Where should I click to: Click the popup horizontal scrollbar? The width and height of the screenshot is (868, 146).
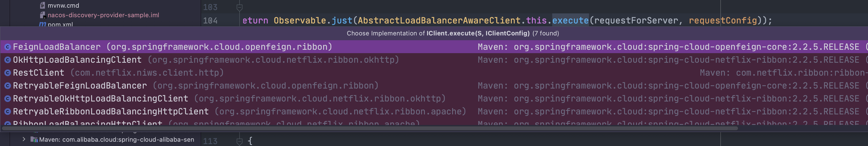(x=370, y=129)
